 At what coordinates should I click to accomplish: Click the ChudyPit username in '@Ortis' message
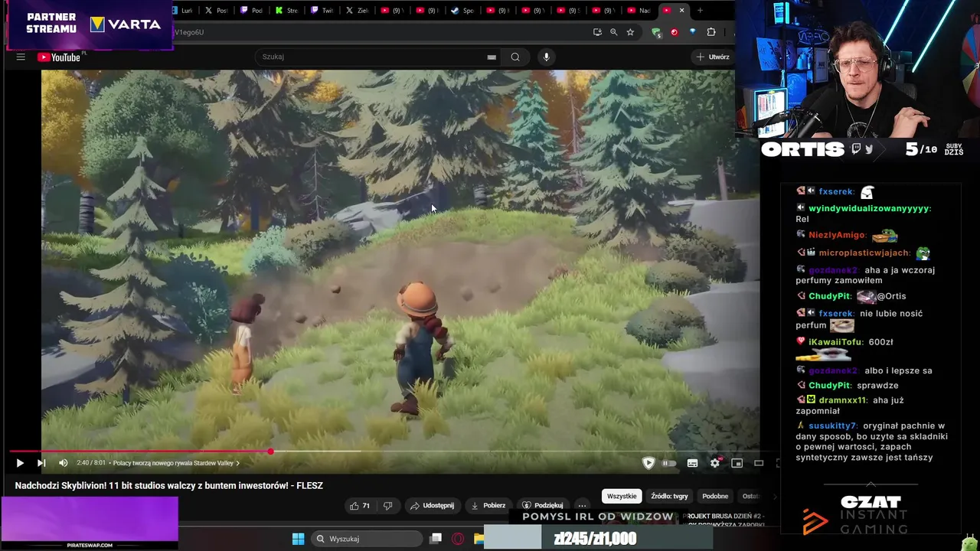830,296
